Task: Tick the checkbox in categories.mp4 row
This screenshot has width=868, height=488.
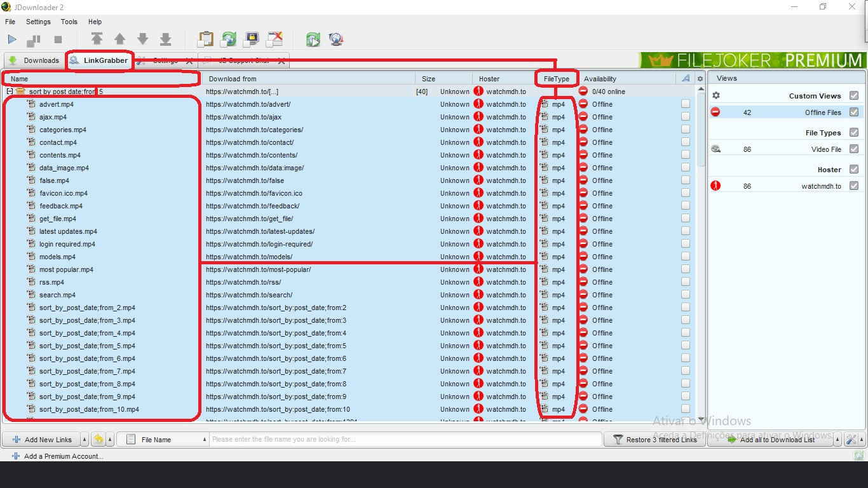Action: pos(685,130)
